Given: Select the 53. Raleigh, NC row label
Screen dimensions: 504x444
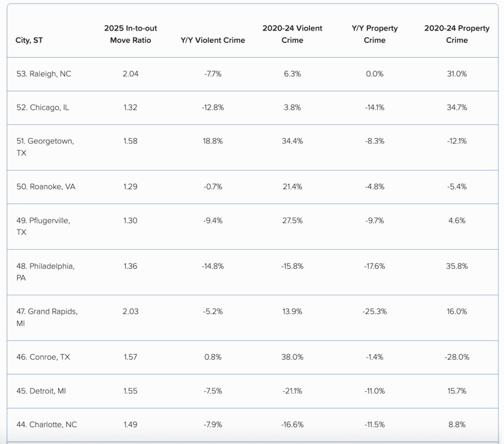Looking at the screenshot, I should point(44,74).
